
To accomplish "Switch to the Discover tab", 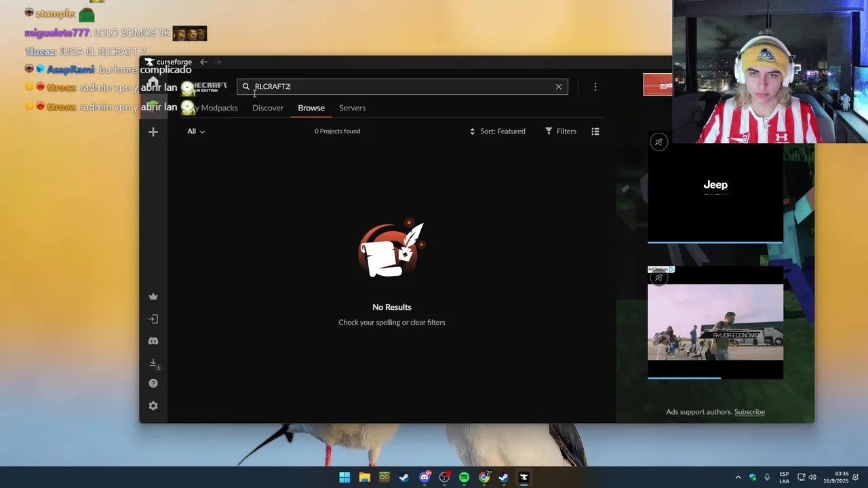I will pos(268,108).
